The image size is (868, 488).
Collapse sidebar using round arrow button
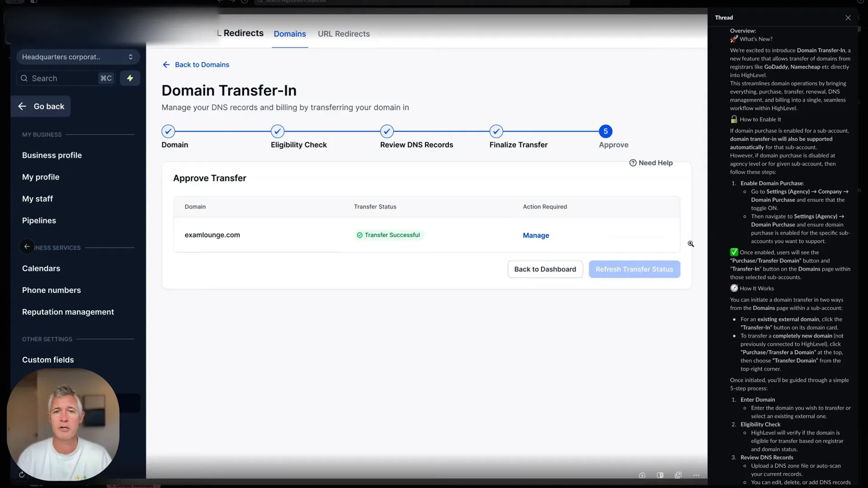pos(27,247)
